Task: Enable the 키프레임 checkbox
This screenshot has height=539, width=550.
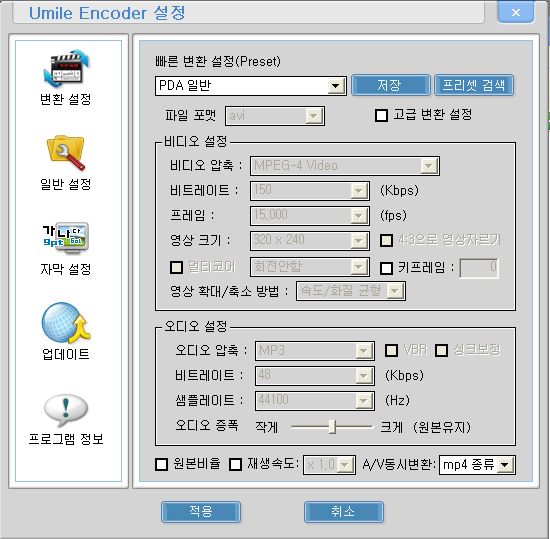Action: click(387, 268)
